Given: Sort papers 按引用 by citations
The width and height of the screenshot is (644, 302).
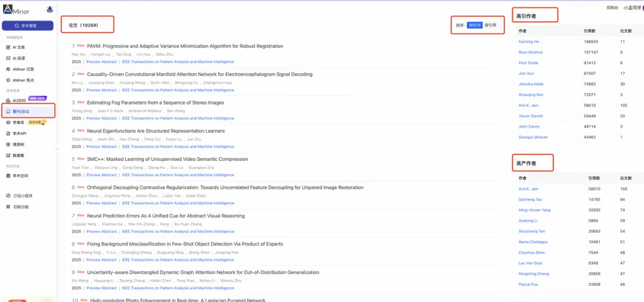Looking at the screenshot, I should point(490,26).
